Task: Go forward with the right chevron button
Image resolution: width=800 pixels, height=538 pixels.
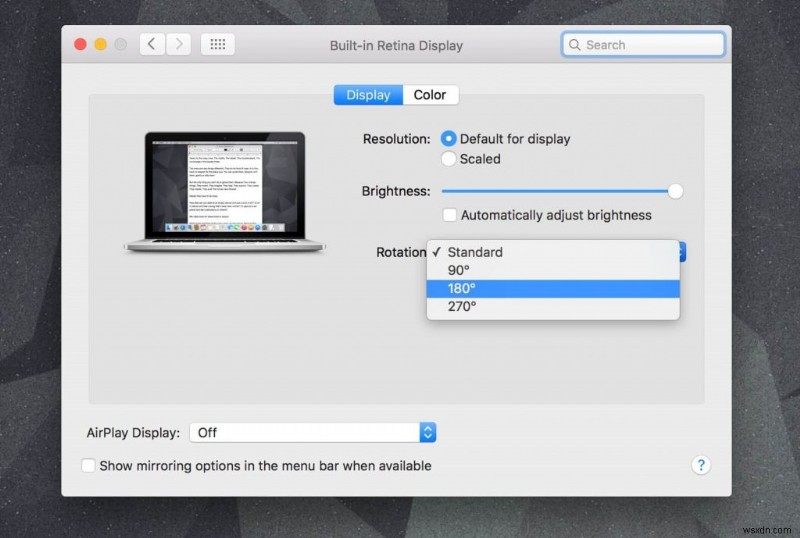Action: (179, 44)
